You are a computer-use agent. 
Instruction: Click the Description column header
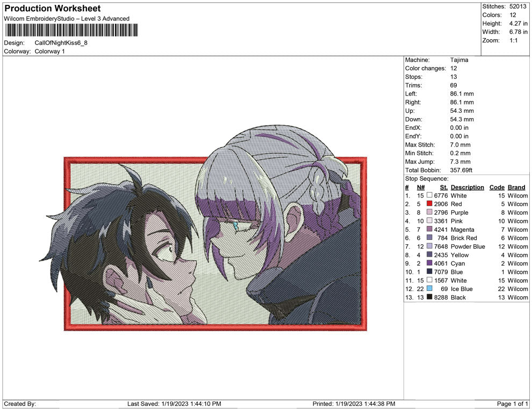pyautogui.click(x=467, y=187)
